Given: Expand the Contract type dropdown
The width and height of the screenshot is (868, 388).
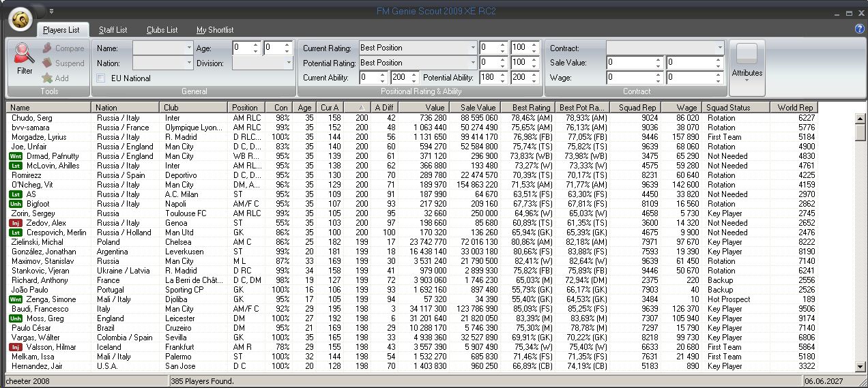Looking at the screenshot, I should [x=719, y=48].
